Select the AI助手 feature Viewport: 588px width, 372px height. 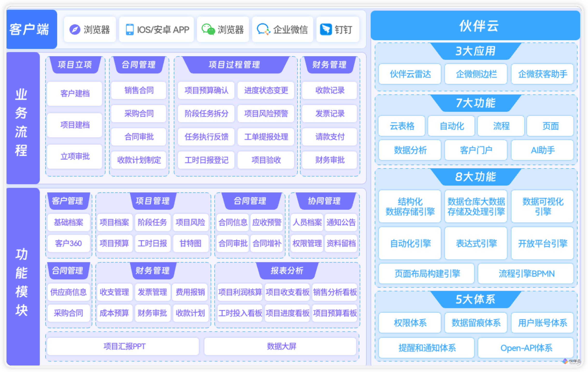(x=542, y=150)
